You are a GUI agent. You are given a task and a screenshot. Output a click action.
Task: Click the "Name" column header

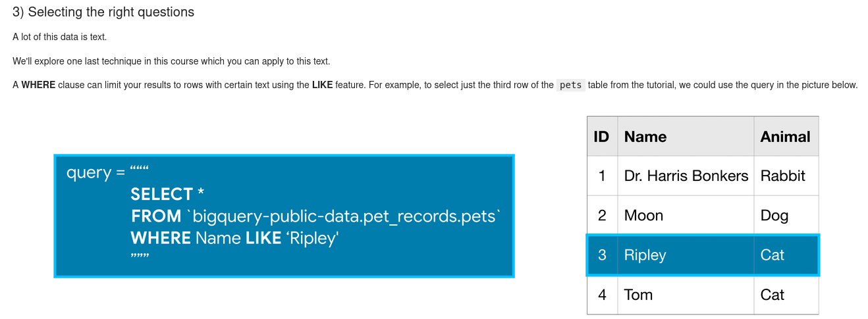(645, 137)
